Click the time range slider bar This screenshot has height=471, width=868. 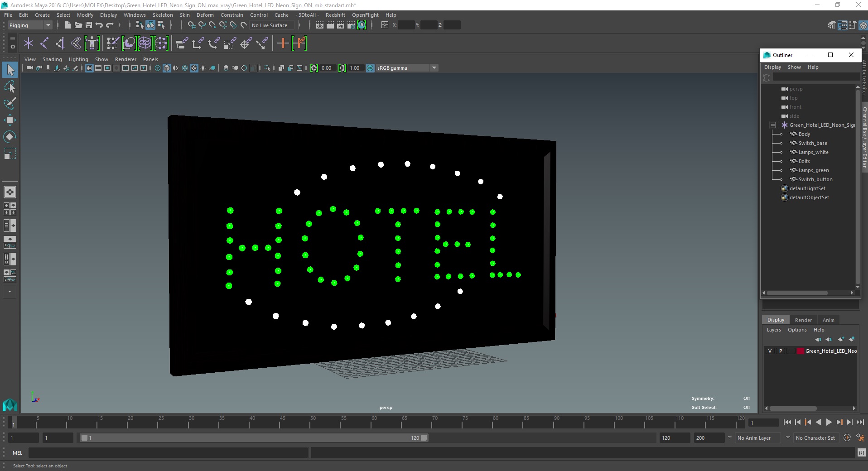coord(254,438)
